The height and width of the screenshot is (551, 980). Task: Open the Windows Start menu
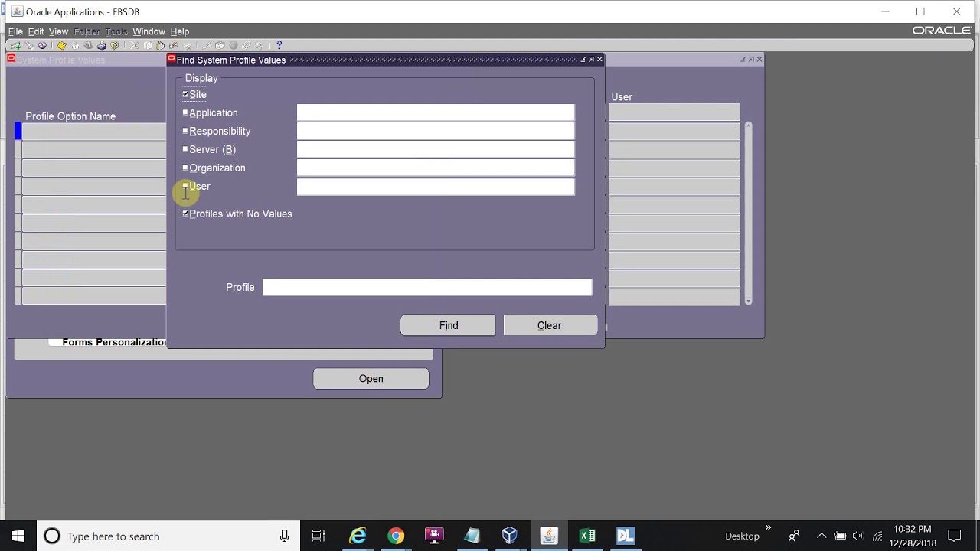point(18,536)
